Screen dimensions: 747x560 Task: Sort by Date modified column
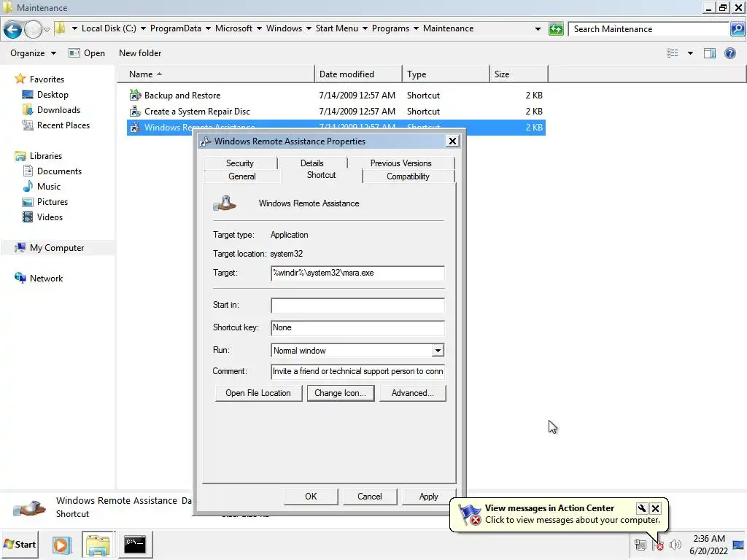[358, 74]
